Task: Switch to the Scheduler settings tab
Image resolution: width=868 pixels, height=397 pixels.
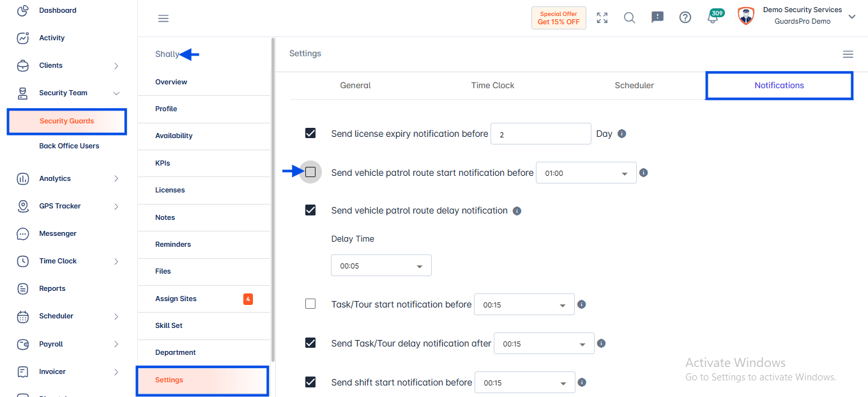Action: coord(634,85)
